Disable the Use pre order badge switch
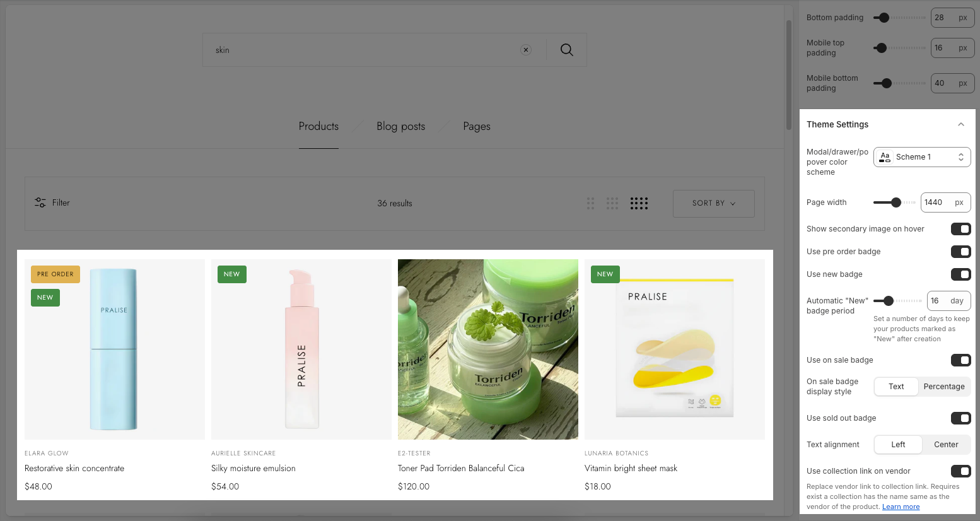The width and height of the screenshot is (980, 521). pyautogui.click(x=960, y=252)
